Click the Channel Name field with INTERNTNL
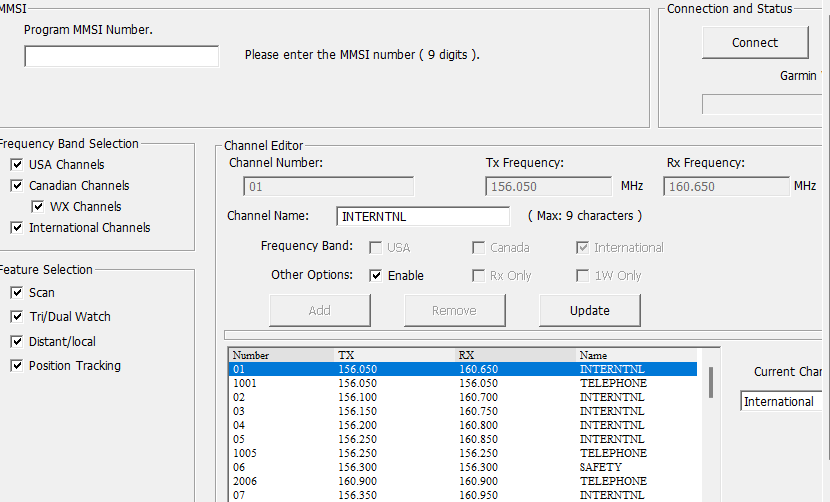This screenshot has width=830, height=502. pyautogui.click(x=423, y=216)
